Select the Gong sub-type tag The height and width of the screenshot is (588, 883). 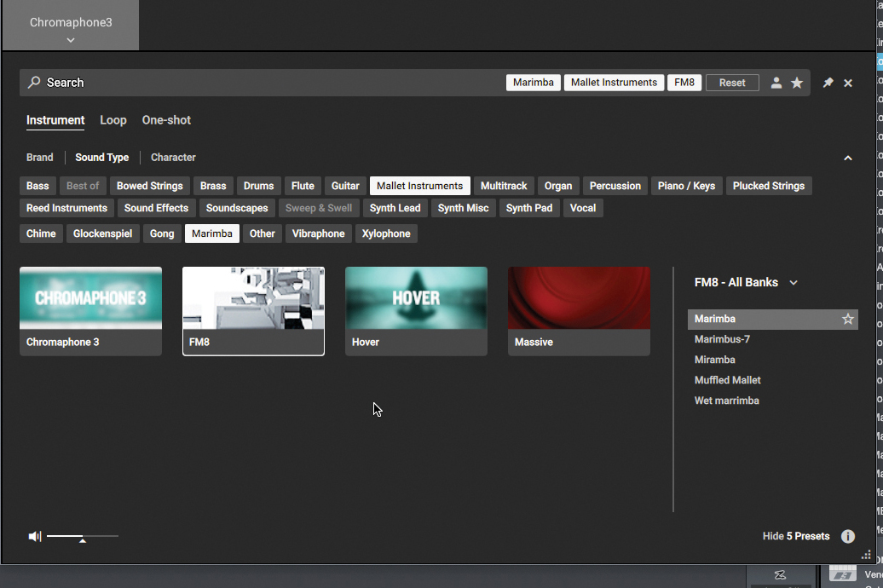[x=162, y=233]
